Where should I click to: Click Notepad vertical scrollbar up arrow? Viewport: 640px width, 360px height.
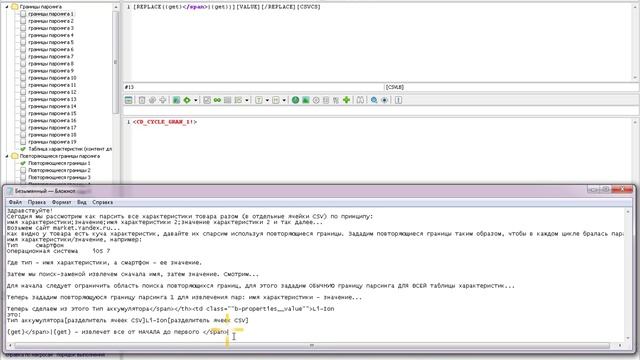pyautogui.click(x=628, y=211)
